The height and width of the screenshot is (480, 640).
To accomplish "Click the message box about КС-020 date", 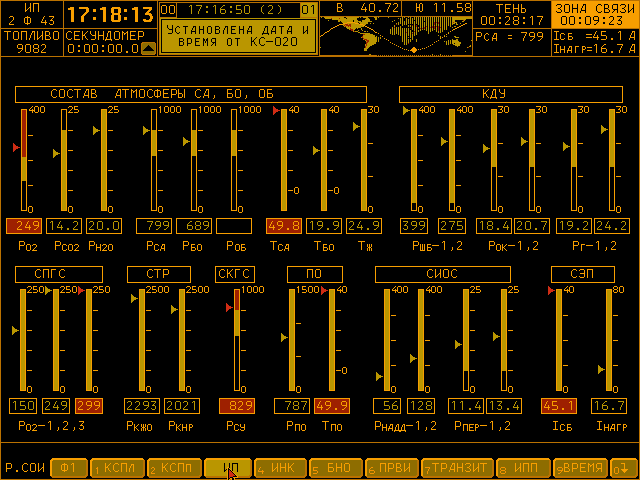I will tap(236, 38).
